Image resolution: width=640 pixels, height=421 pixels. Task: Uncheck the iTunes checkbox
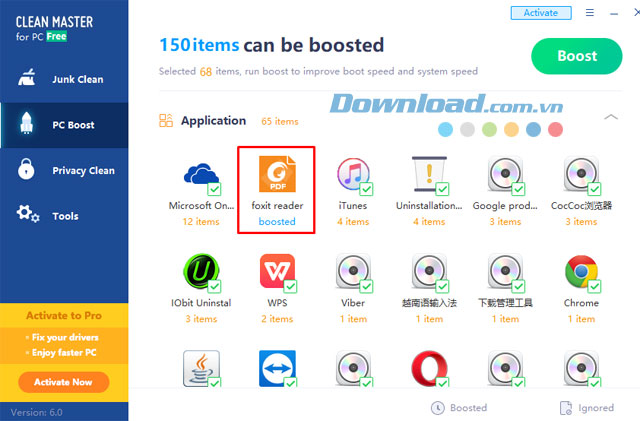tap(366, 189)
